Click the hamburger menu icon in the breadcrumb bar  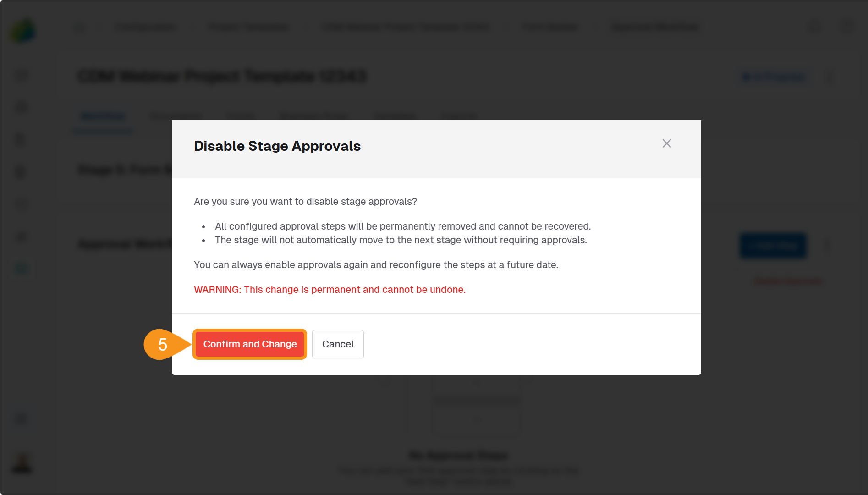(80, 27)
